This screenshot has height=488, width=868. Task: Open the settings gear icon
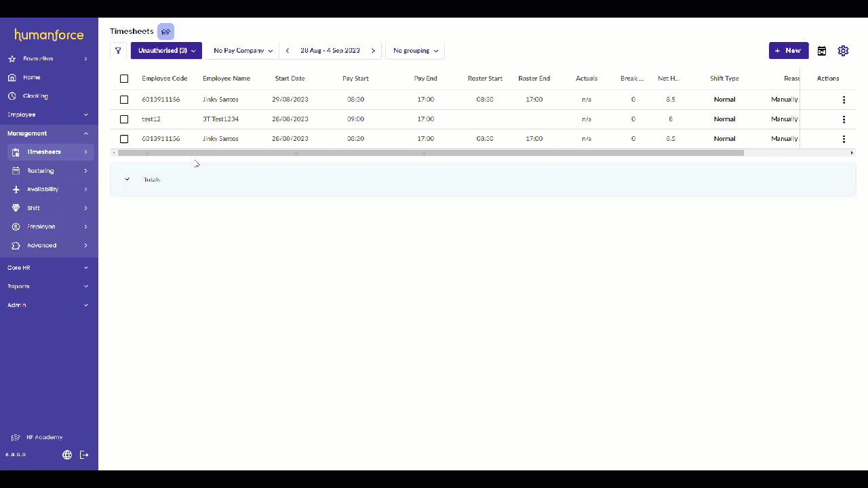[x=843, y=50]
